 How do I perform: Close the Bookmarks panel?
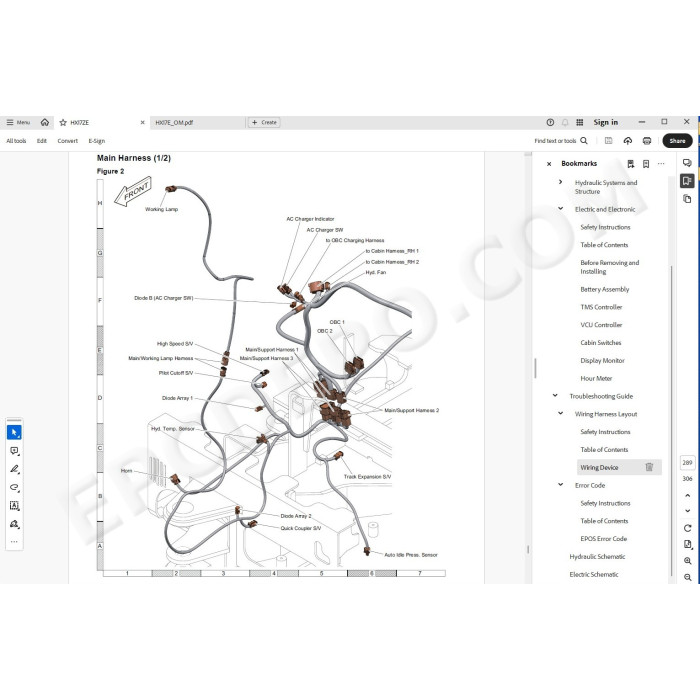(549, 164)
